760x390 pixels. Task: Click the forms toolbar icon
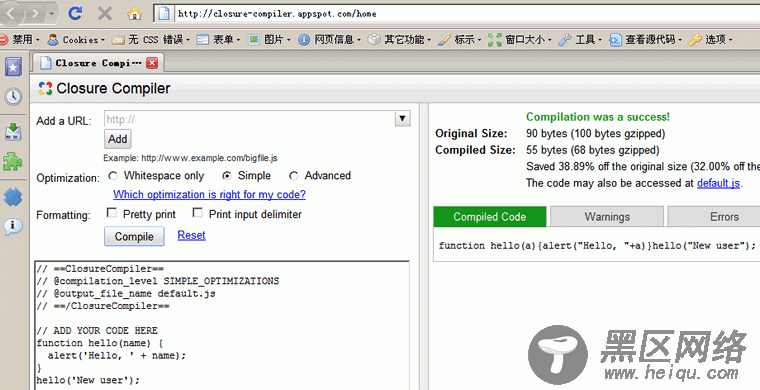[203, 40]
